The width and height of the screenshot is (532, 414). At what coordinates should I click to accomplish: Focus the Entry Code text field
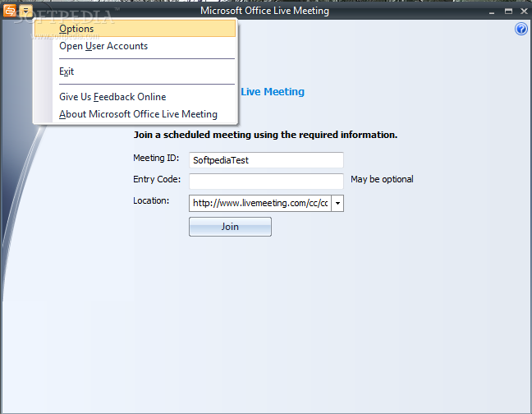point(266,182)
